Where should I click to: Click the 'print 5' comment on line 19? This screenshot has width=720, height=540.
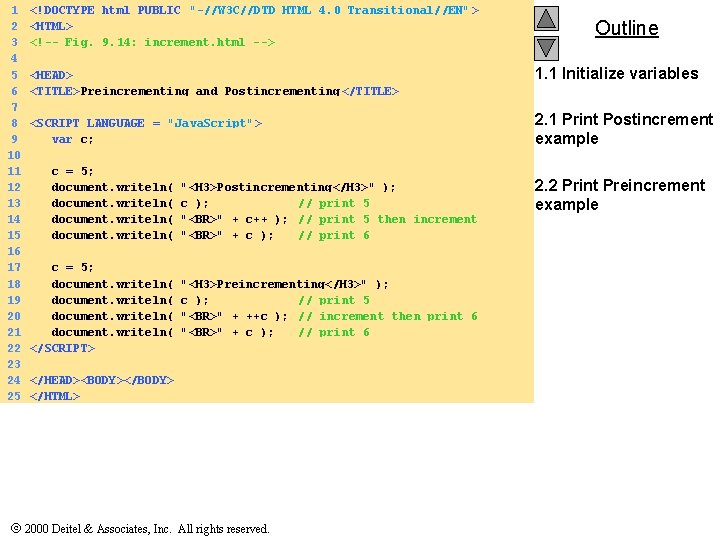coord(334,300)
